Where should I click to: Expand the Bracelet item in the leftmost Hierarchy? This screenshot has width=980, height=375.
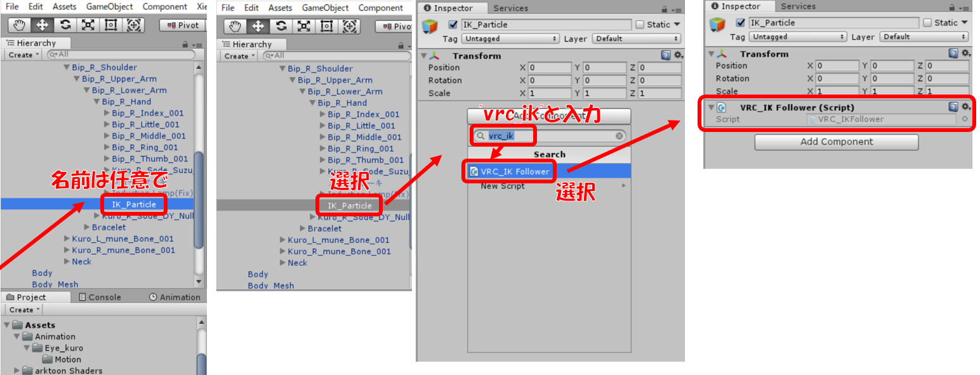coord(87,227)
